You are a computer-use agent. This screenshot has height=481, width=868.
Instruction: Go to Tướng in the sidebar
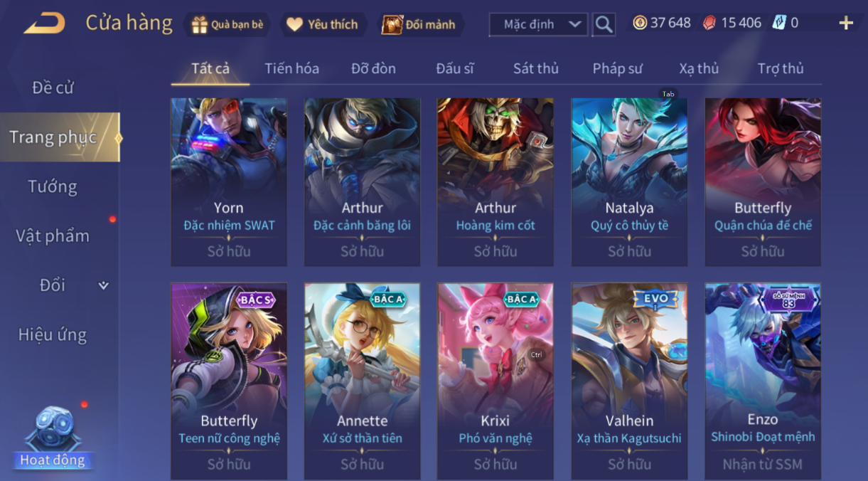pyautogui.click(x=53, y=186)
